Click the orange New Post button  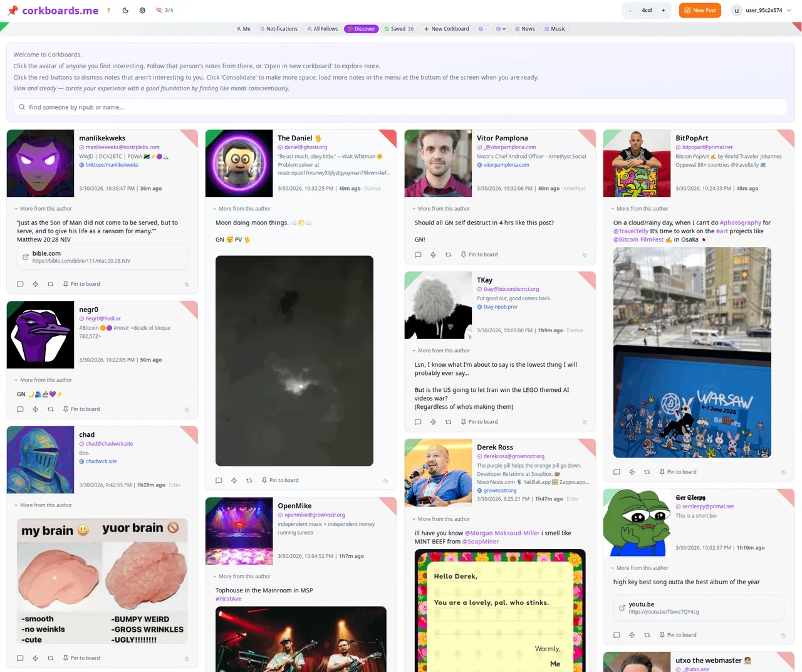coord(700,11)
